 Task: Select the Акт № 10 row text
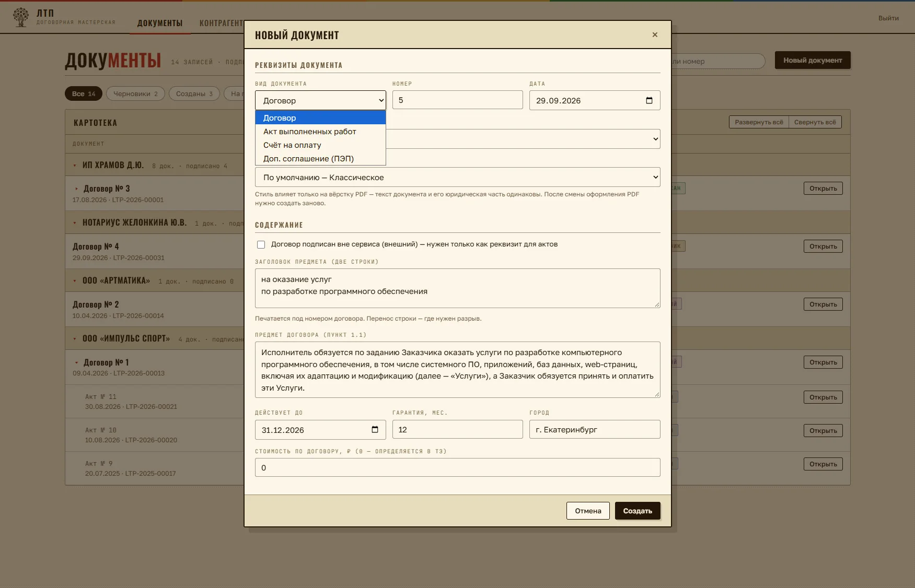click(101, 430)
